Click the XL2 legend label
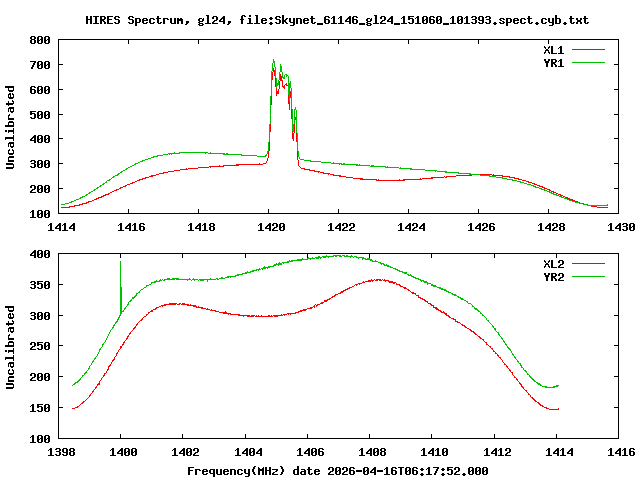 pyautogui.click(x=553, y=264)
